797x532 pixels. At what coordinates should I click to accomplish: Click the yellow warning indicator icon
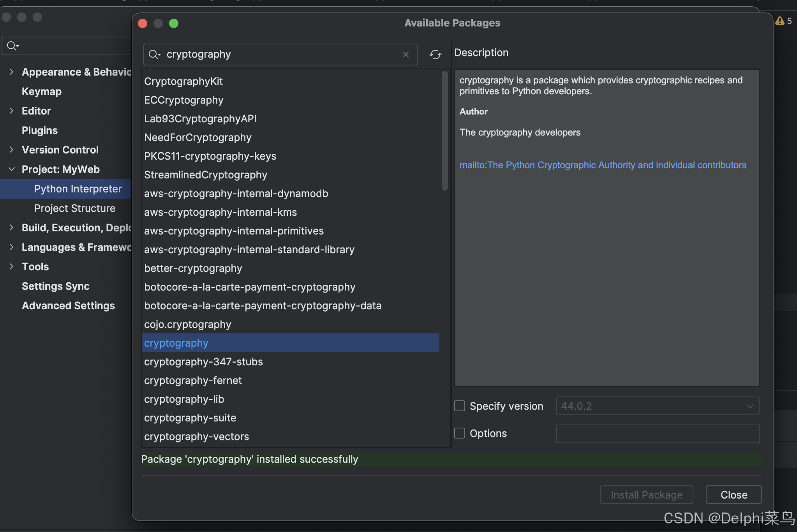pos(780,21)
